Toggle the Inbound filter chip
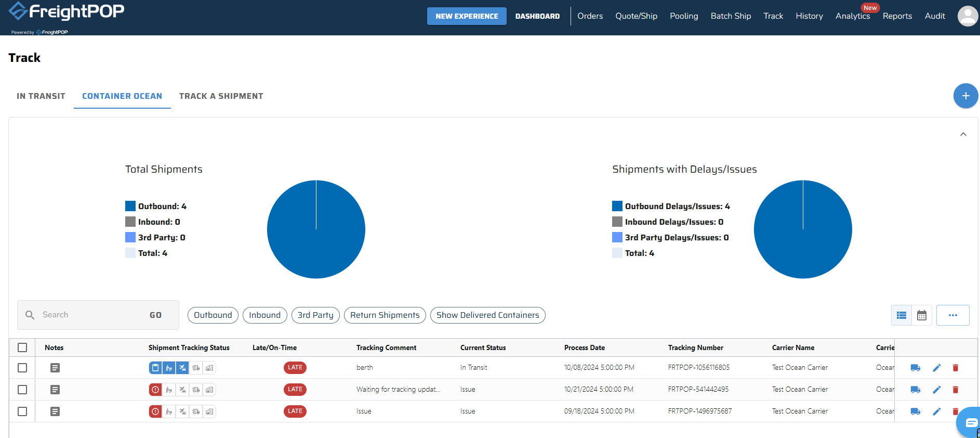The image size is (980, 438). (x=264, y=315)
